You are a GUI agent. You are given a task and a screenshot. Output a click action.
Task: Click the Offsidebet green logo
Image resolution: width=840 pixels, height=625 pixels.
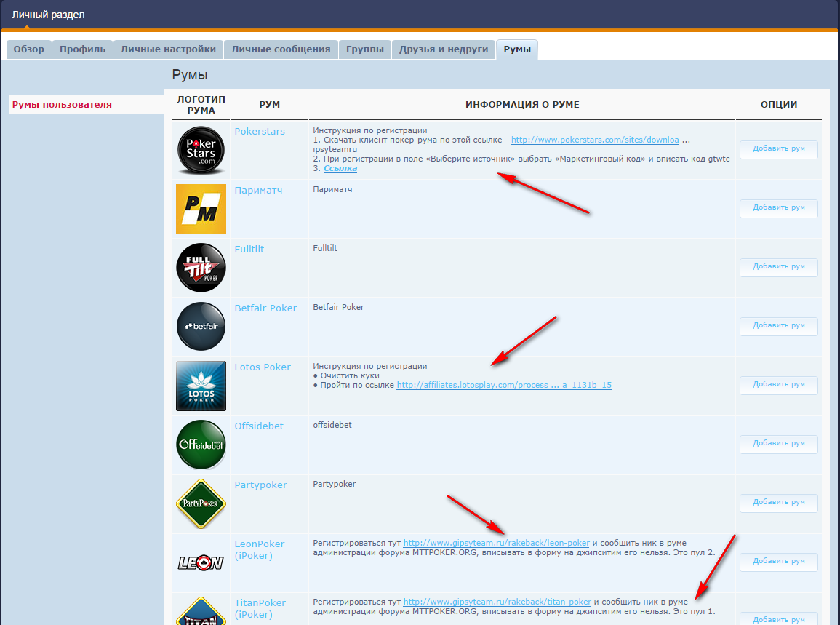(x=201, y=445)
